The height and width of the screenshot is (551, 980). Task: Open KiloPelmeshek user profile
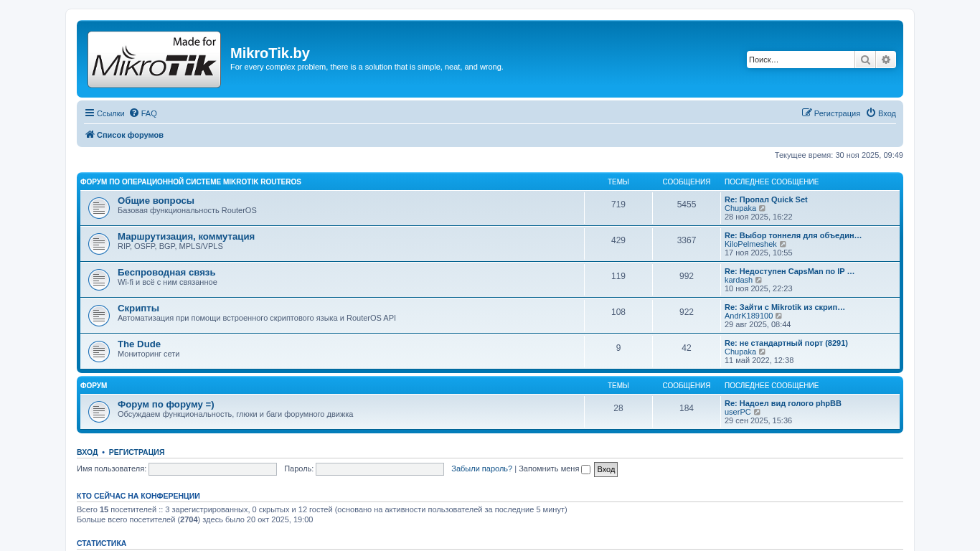pos(750,244)
